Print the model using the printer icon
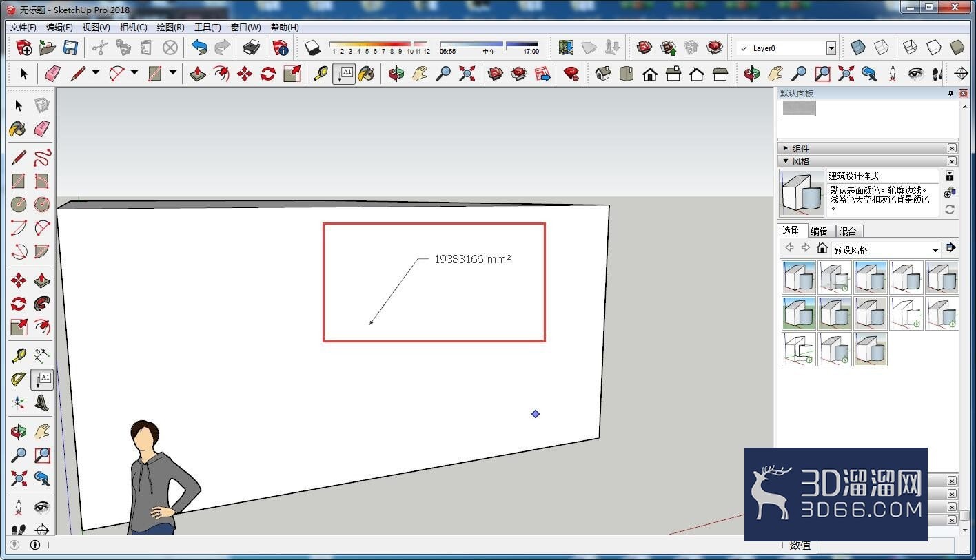The width and height of the screenshot is (976, 560). pyautogui.click(x=252, y=48)
